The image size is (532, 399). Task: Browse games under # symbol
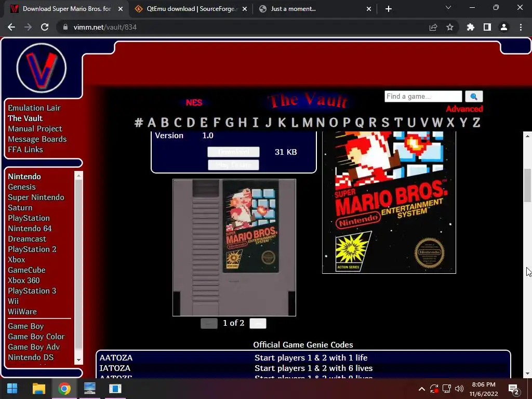coord(138,123)
